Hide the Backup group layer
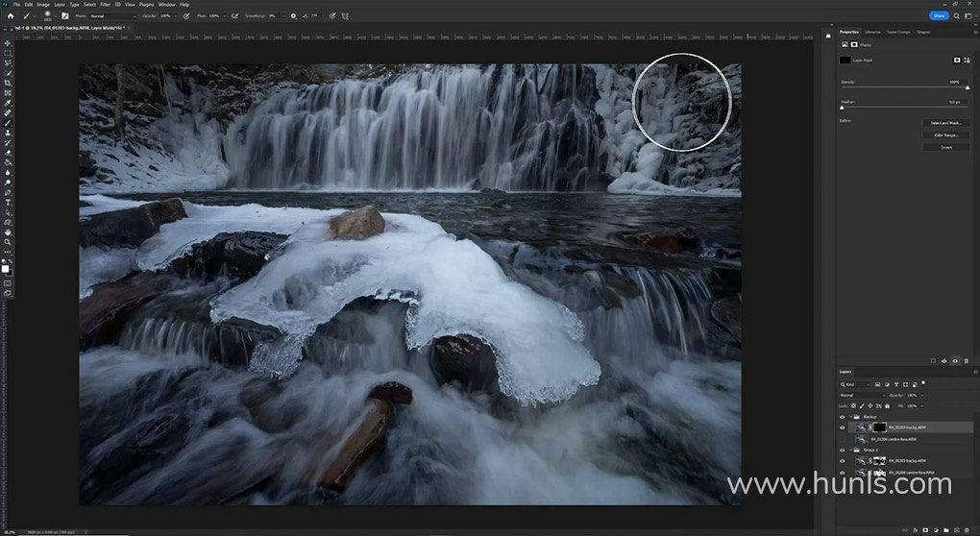This screenshot has width=980, height=536. point(843,417)
